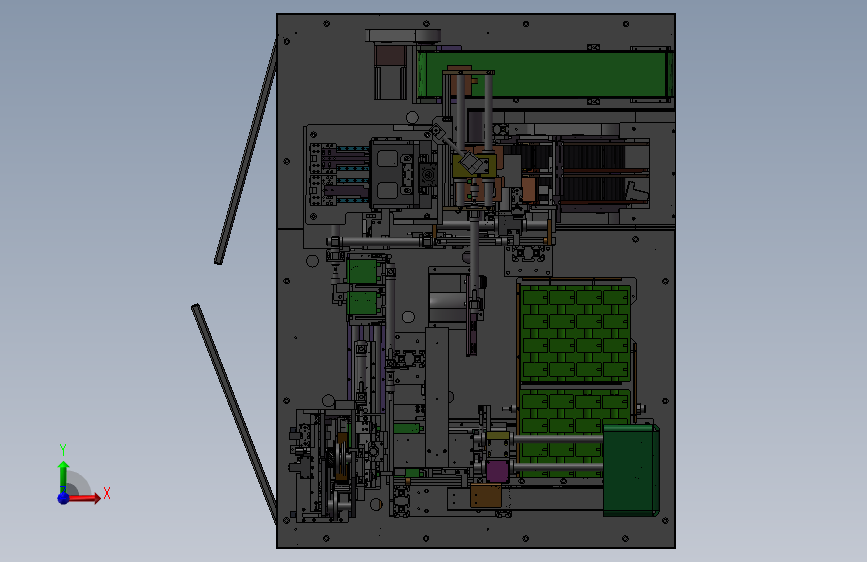This screenshot has height=562, width=867.
Task: Click the green Y axis arrow of the triad
Action: pyautogui.click(x=63, y=477)
